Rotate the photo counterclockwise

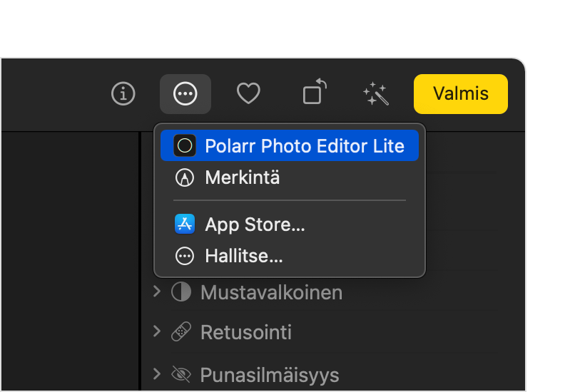[x=314, y=91]
